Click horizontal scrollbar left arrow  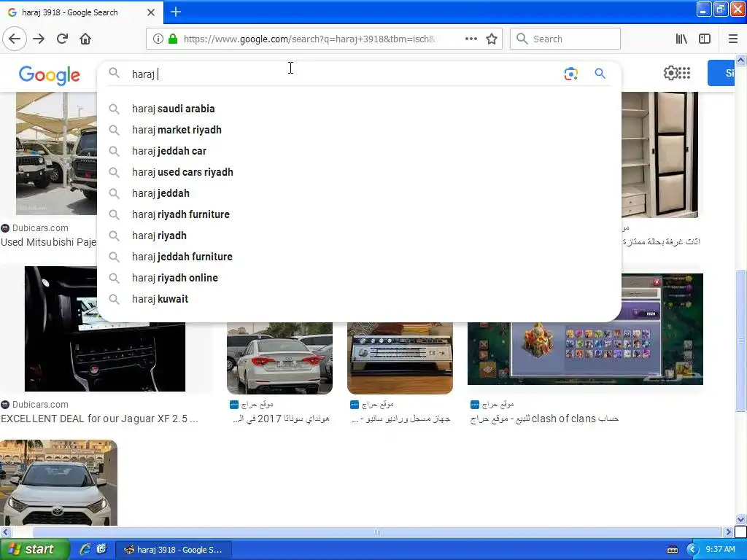(5, 532)
